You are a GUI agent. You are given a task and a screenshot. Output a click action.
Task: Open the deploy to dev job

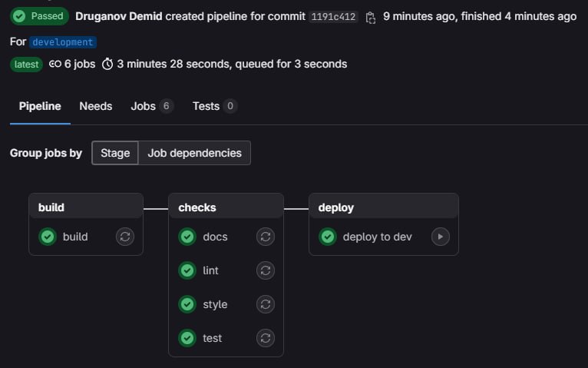tap(377, 237)
